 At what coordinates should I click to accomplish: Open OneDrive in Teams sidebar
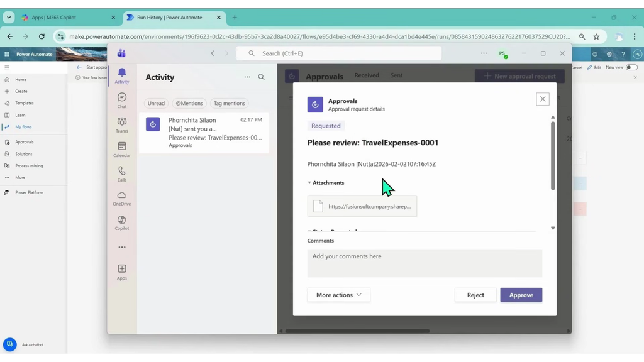(x=121, y=198)
